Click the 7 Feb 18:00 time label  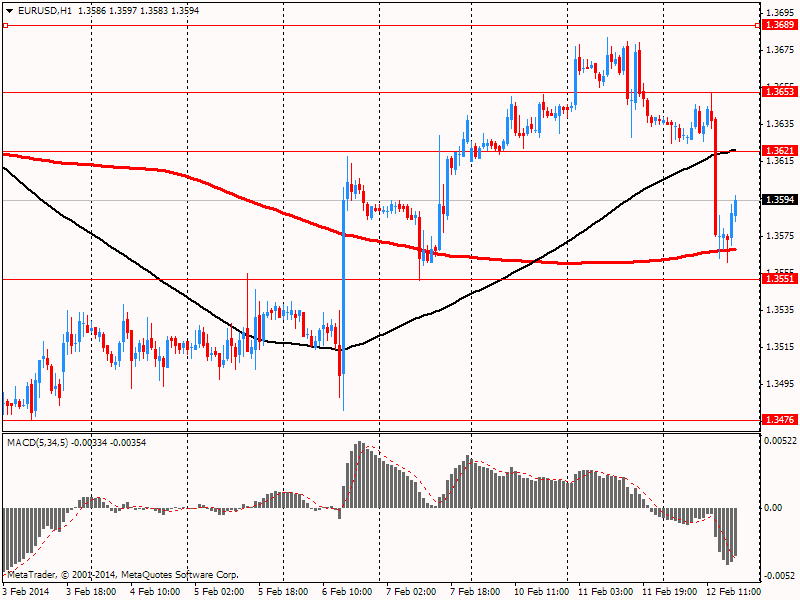point(475,591)
